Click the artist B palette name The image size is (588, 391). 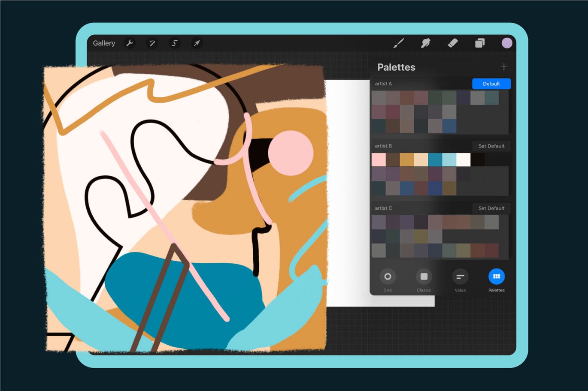point(383,146)
